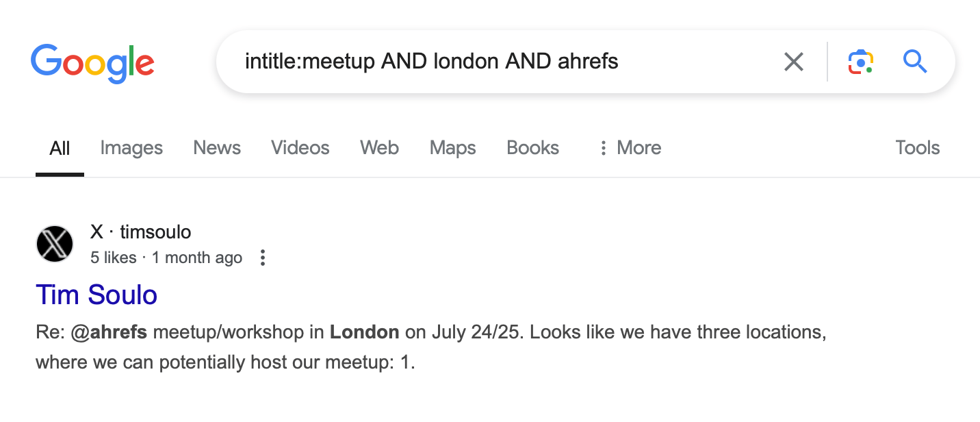Select the Books tab
Screen dimensions: 980x422
coord(532,147)
